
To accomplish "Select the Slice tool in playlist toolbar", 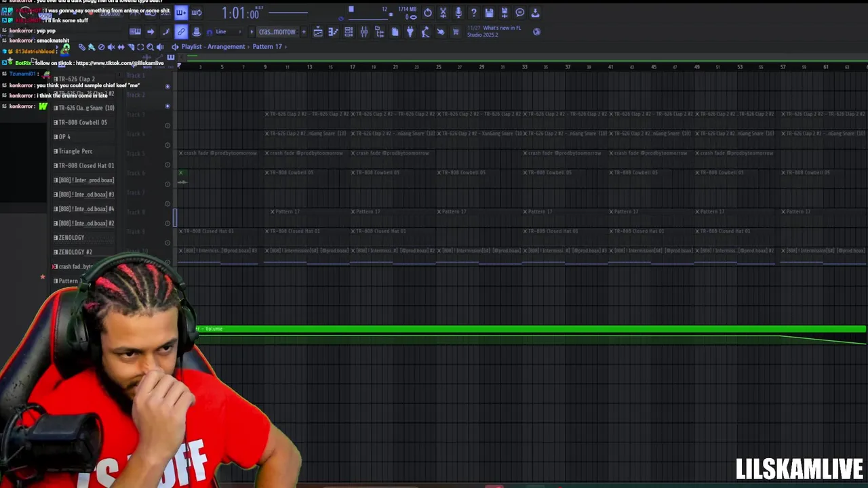I will click(x=131, y=47).
